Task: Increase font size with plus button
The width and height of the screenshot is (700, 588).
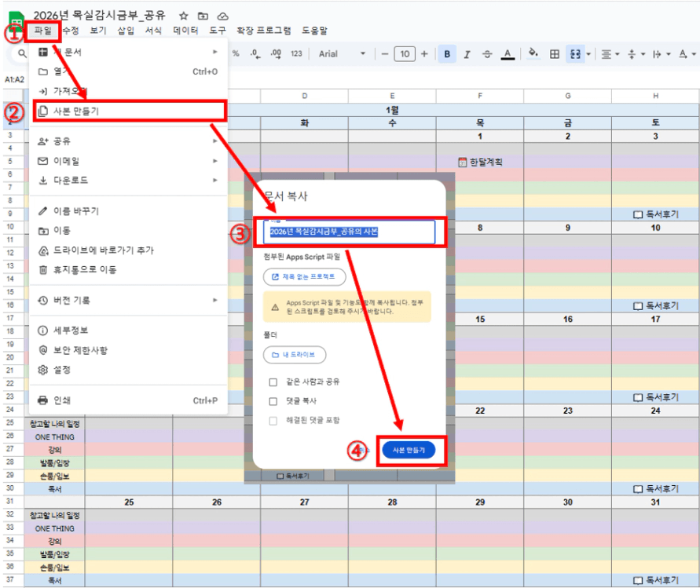Action: click(424, 54)
